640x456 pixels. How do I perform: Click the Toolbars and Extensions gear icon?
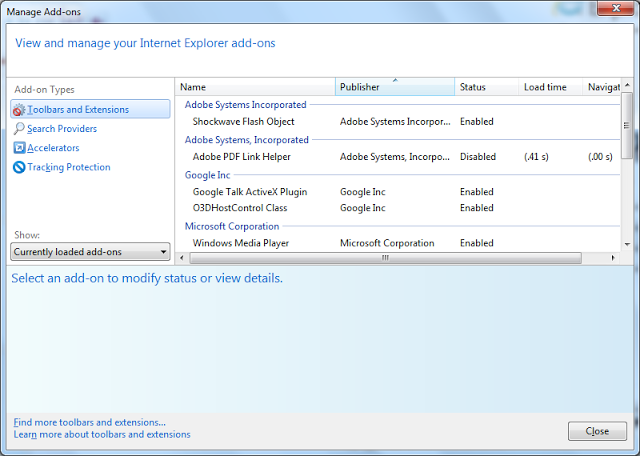point(19,110)
